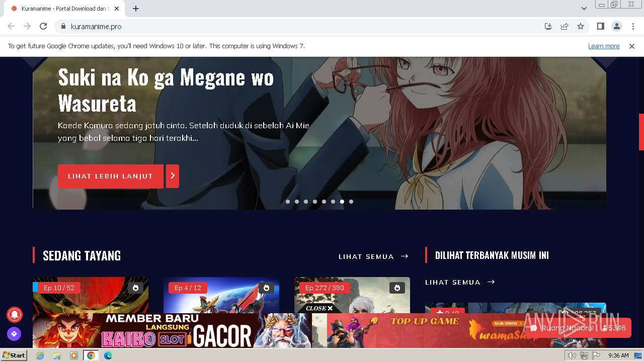This screenshot has width=644, height=362.
Task: Share this page via the share icon
Action: click(x=565, y=26)
